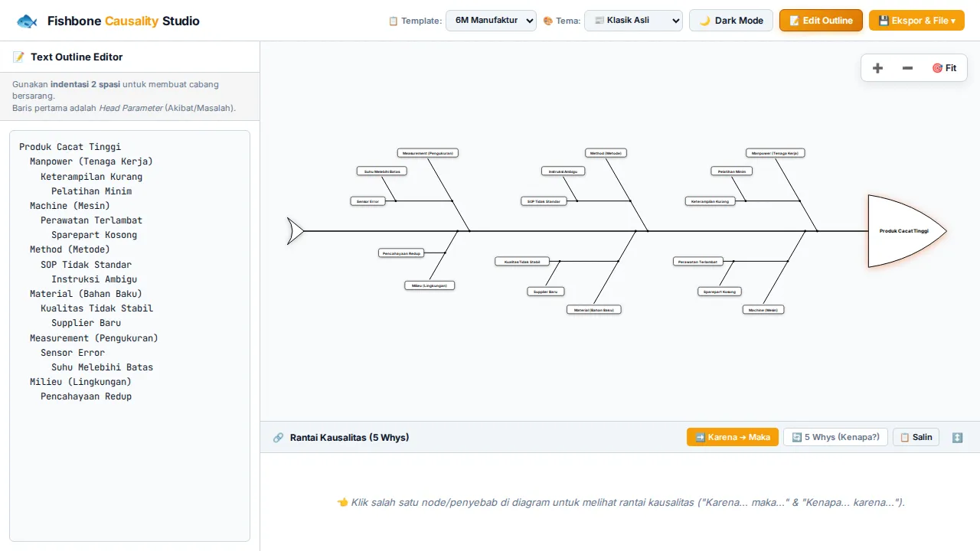Click the Pencahayaan Redup node

click(x=401, y=253)
